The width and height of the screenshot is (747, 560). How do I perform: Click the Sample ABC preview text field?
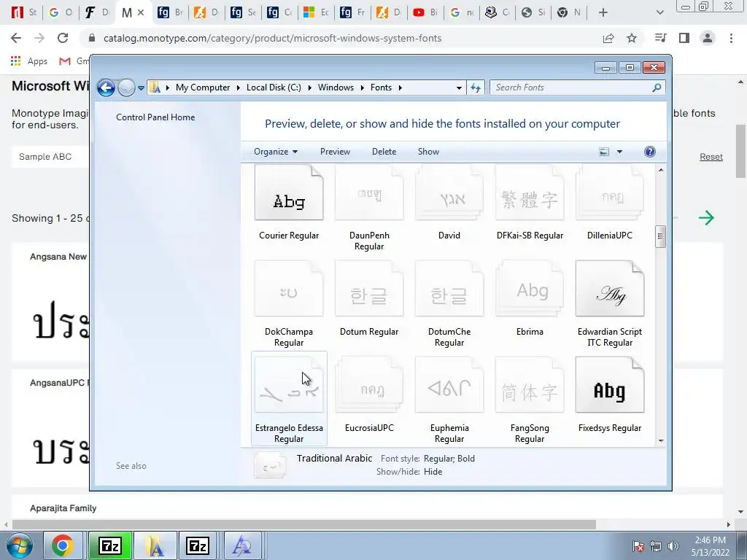click(50, 157)
